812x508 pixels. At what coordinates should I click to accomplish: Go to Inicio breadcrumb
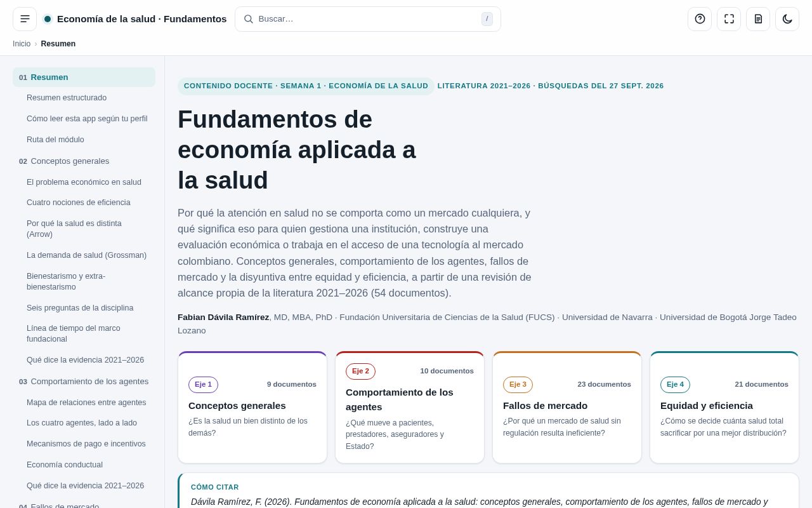(x=22, y=44)
